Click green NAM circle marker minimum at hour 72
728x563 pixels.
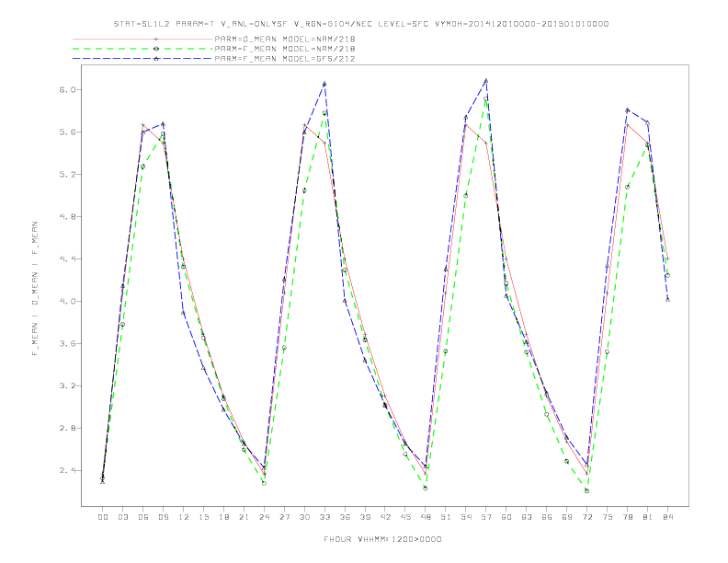[x=586, y=490]
